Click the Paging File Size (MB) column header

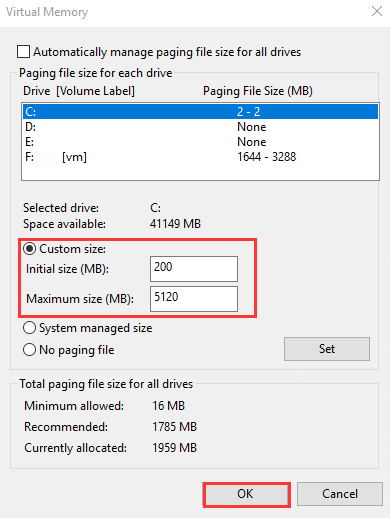[x=258, y=91]
